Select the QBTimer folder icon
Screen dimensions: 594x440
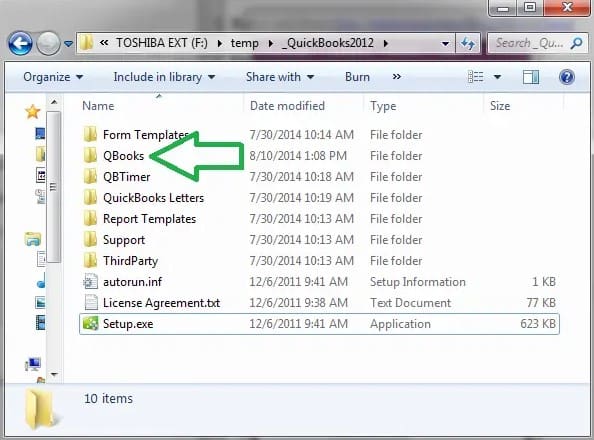pyautogui.click(x=90, y=176)
